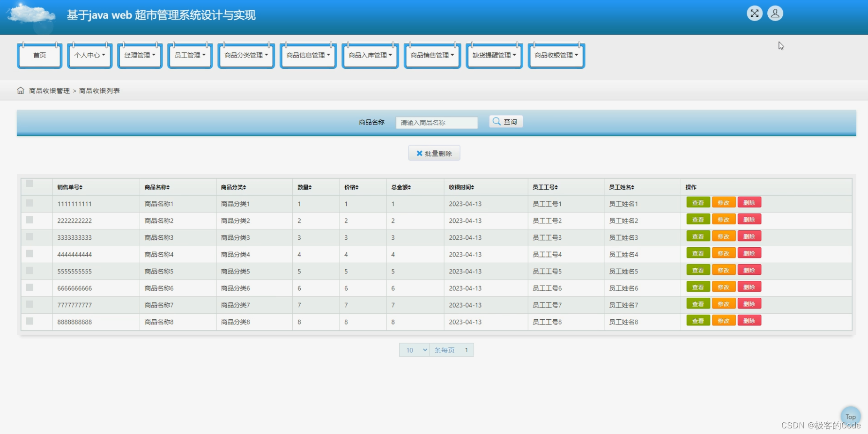
Task: Click the 商品名称 label beside search field
Action: pyautogui.click(x=372, y=122)
